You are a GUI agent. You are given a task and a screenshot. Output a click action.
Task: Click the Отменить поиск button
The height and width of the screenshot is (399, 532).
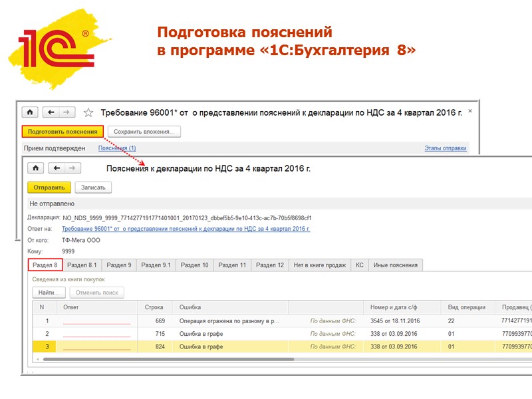96,293
